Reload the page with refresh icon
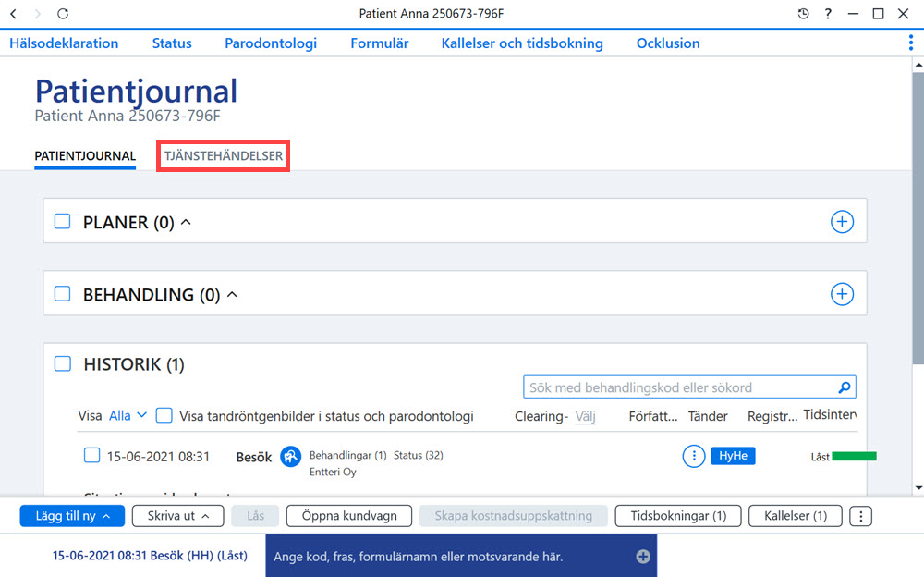 pyautogui.click(x=63, y=14)
